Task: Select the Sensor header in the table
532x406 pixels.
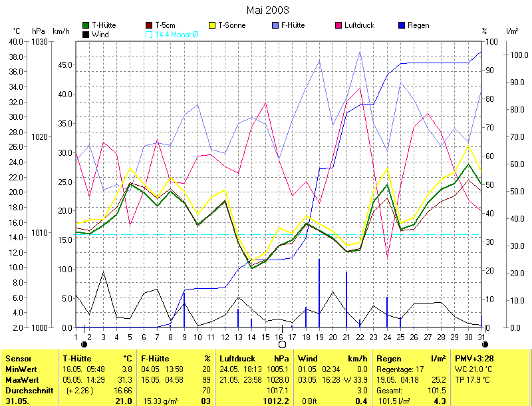Action: pos(17,358)
